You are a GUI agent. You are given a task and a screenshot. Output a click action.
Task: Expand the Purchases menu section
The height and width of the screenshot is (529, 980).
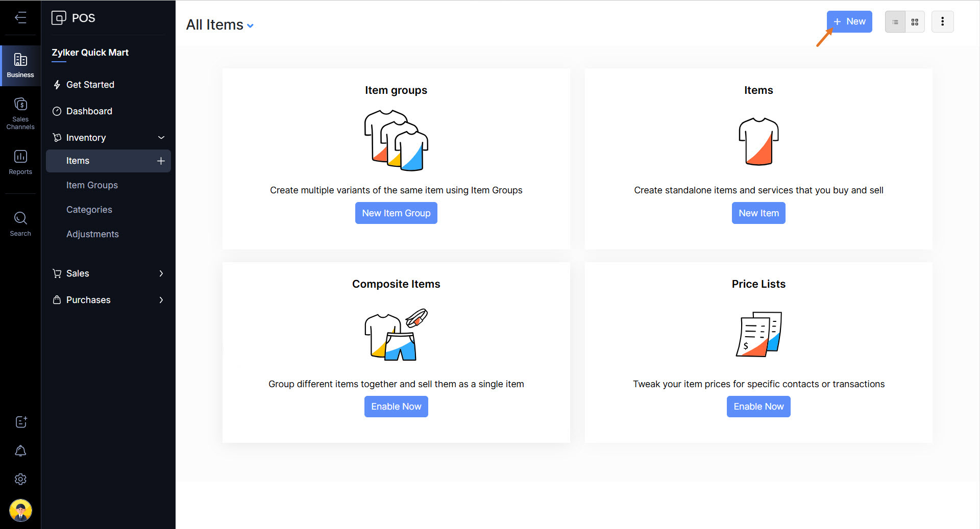pos(161,300)
